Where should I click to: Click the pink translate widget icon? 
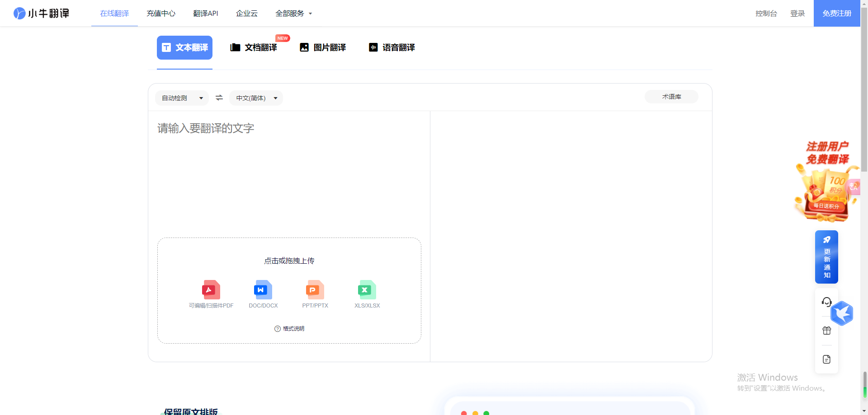pos(854,187)
